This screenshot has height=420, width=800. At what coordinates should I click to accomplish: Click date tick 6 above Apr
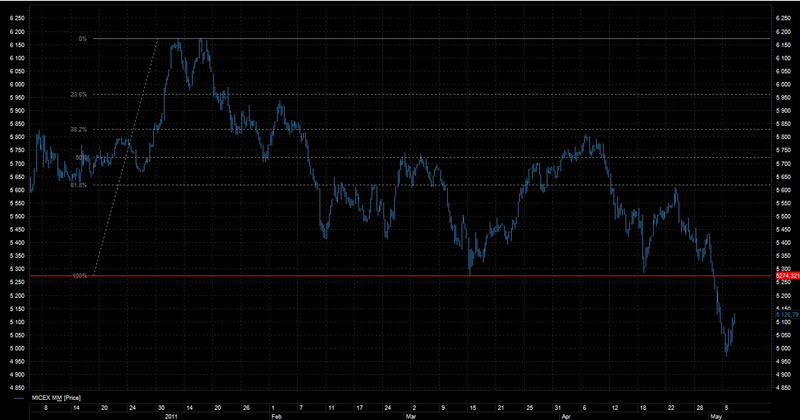584,408
